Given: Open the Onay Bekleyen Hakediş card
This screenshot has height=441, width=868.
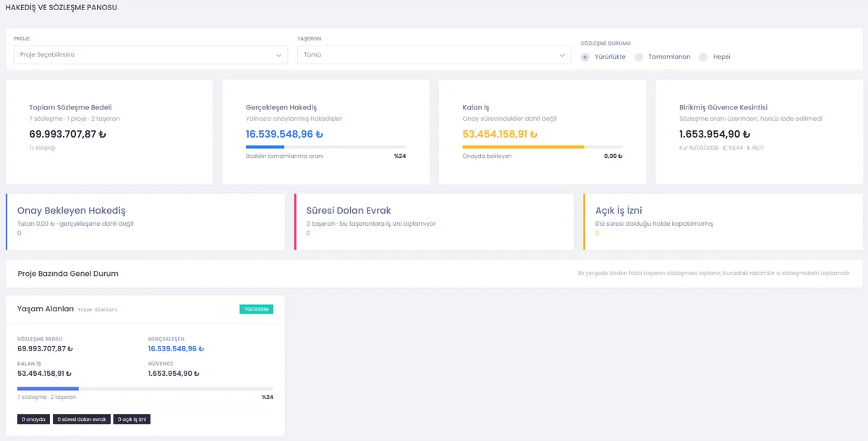Looking at the screenshot, I should tap(145, 222).
